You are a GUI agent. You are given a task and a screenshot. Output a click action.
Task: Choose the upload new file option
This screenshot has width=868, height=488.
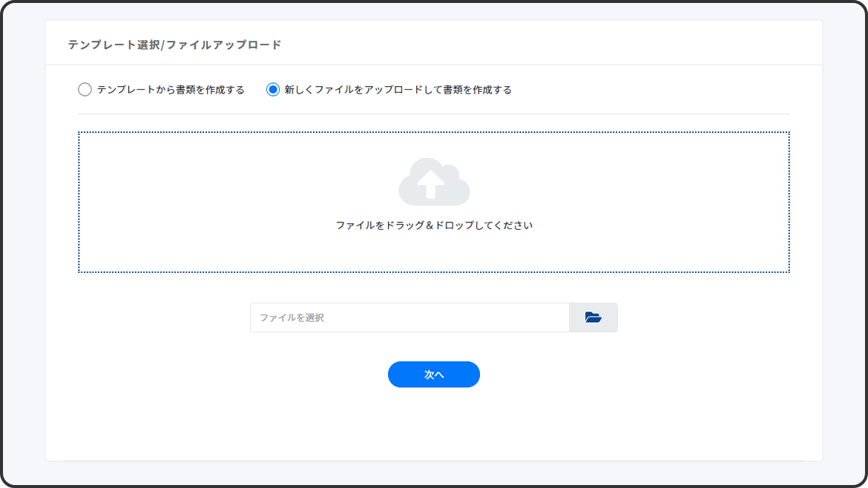[273, 90]
